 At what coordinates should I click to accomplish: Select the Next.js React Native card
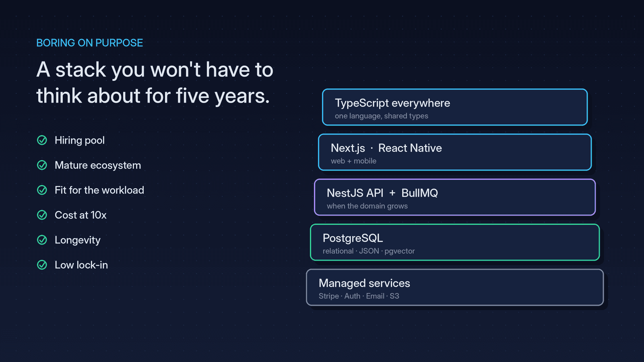[455, 152]
